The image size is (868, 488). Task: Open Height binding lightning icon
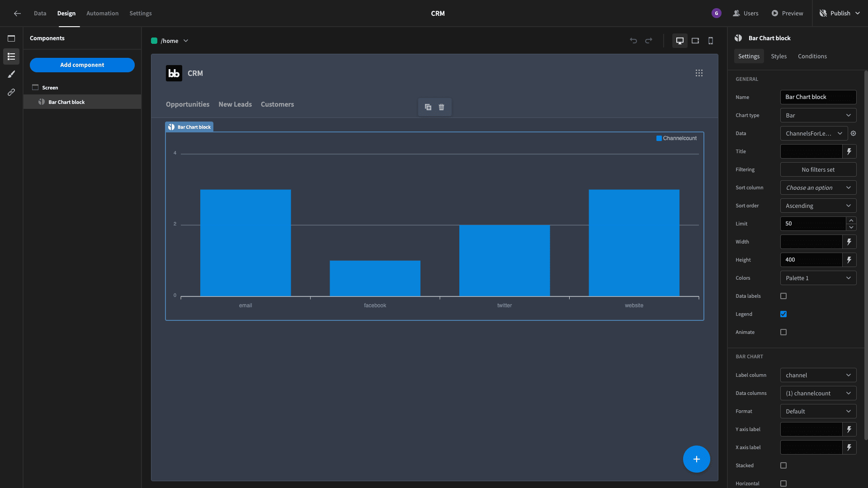849,260
